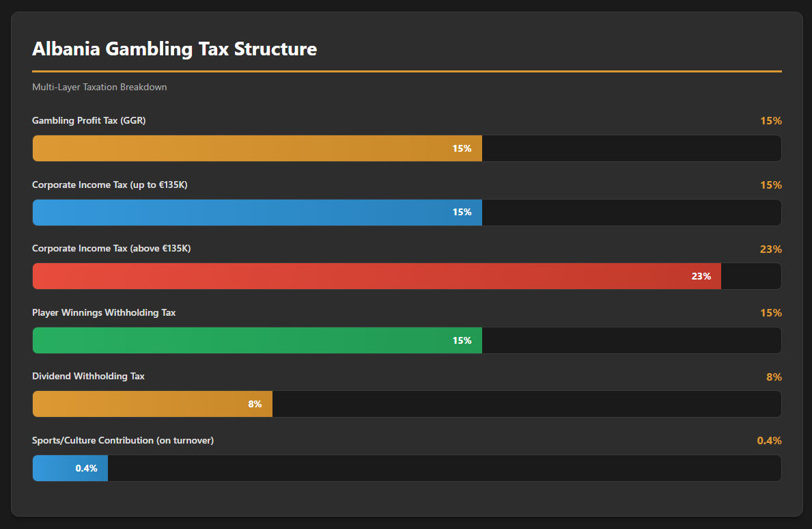
Task: Click the Multi-Layer Taxation Breakdown subtitle
Action: (100, 87)
